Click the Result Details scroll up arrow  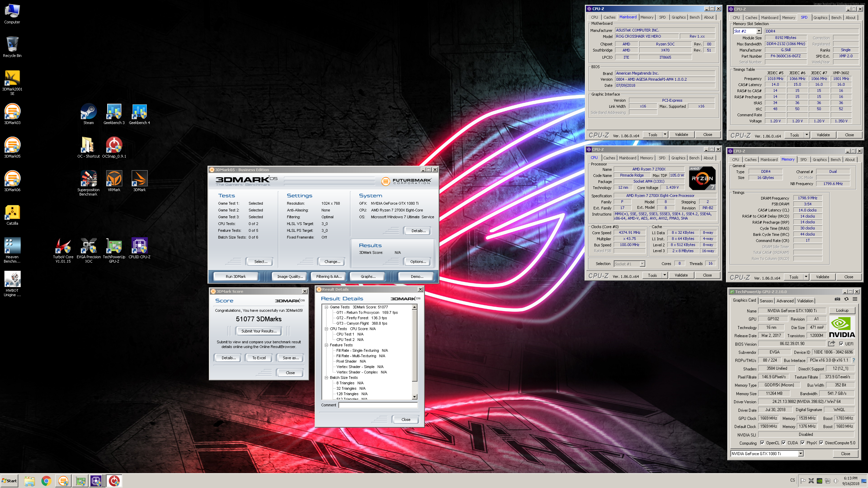pyautogui.click(x=414, y=307)
